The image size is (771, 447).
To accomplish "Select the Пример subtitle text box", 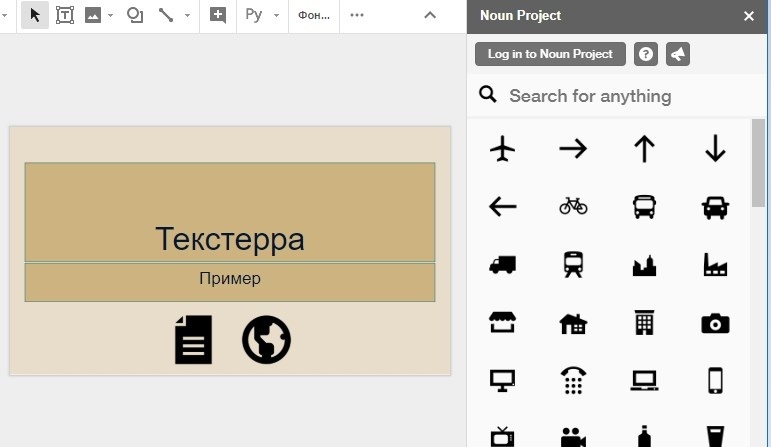I will tap(230, 282).
